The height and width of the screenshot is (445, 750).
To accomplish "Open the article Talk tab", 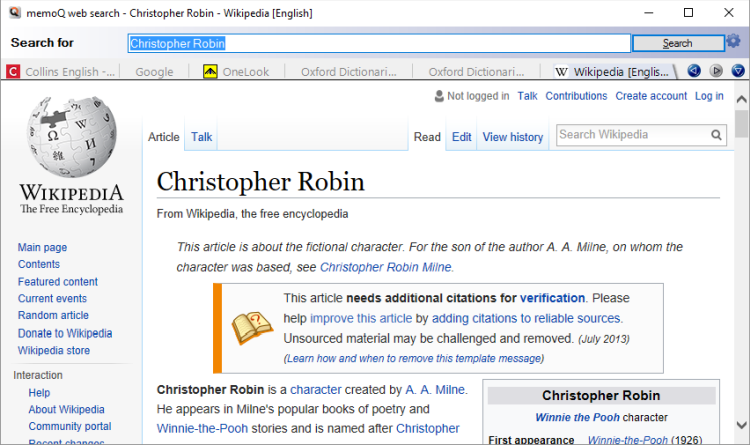I will [x=201, y=137].
